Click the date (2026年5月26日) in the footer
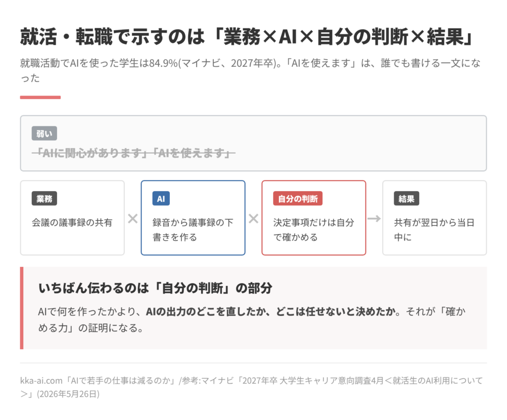 [68, 394]
